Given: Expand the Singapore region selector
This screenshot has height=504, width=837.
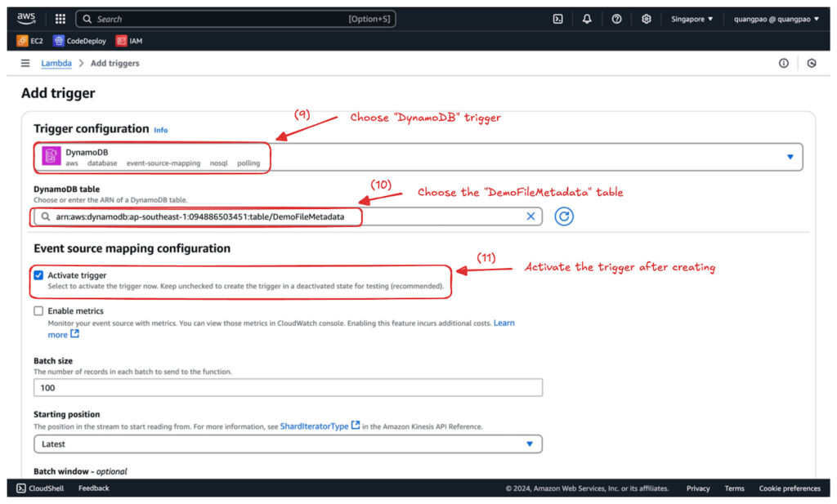Looking at the screenshot, I should [692, 19].
